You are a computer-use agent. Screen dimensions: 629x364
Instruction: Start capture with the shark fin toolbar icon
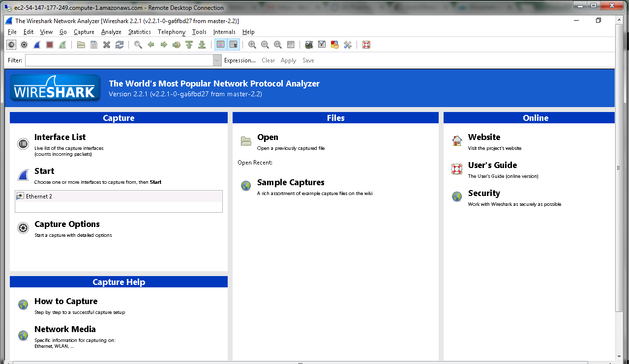click(37, 45)
